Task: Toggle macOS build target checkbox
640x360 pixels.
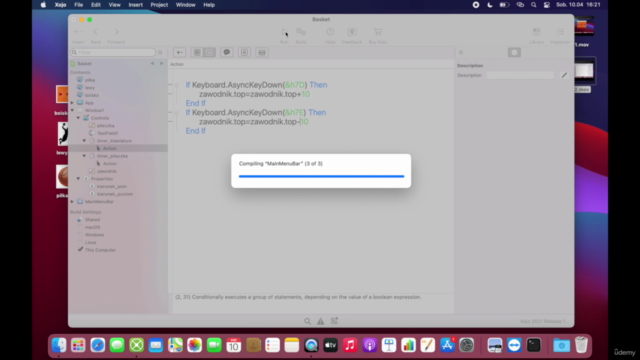Action: point(80,227)
